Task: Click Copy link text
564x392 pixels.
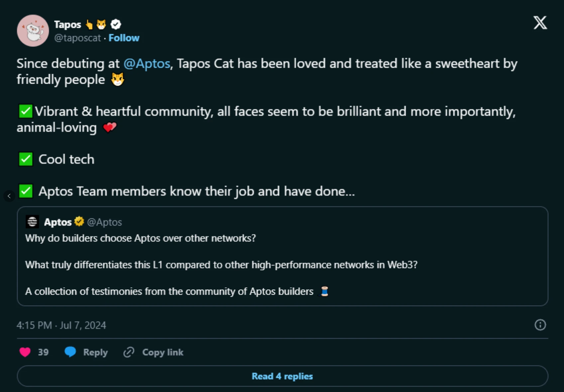Action: [163, 352]
